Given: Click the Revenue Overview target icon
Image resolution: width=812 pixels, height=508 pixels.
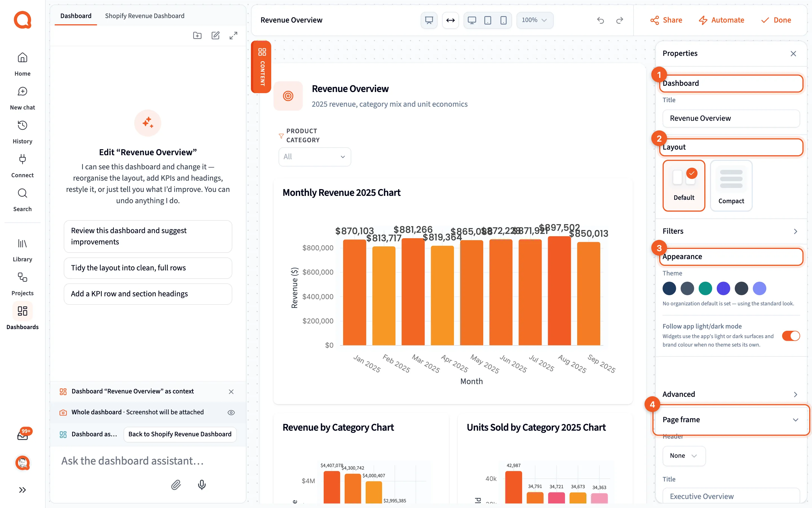Looking at the screenshot, I should tap(288, 96).
